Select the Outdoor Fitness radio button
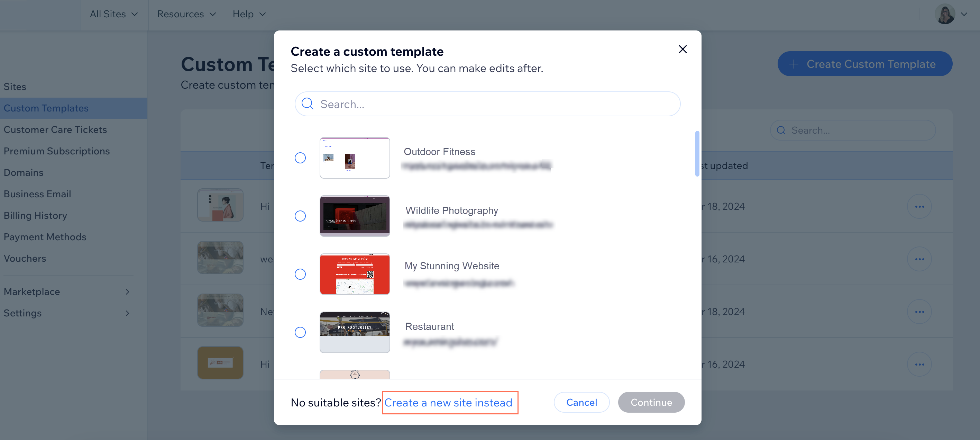This screenshot has height=440, width=980. (300, 157)
